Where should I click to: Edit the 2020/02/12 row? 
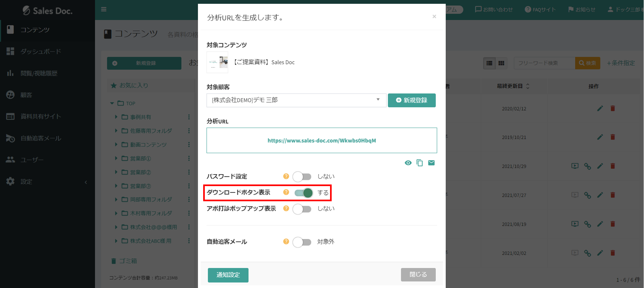pyautogui.click(x=600, y=108)
